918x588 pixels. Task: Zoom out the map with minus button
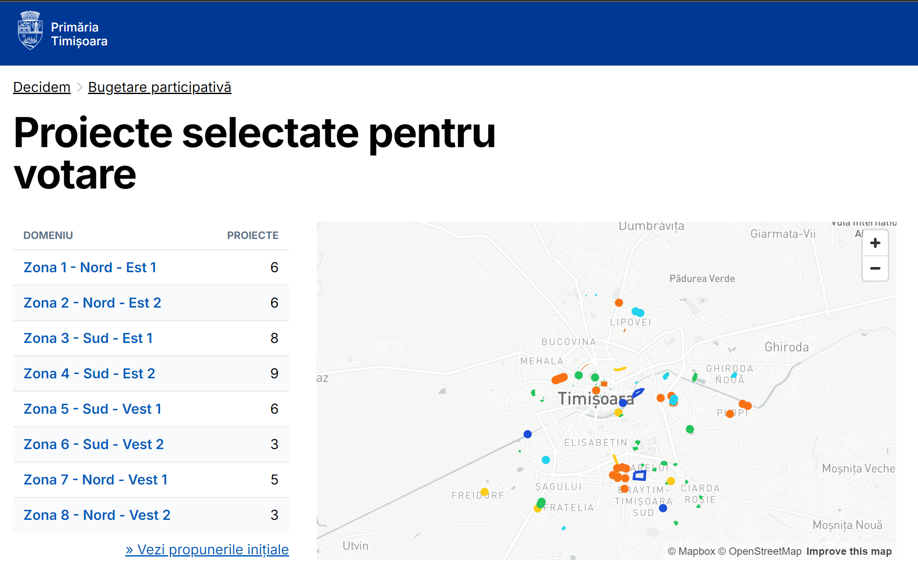click(x=875, y=268)
